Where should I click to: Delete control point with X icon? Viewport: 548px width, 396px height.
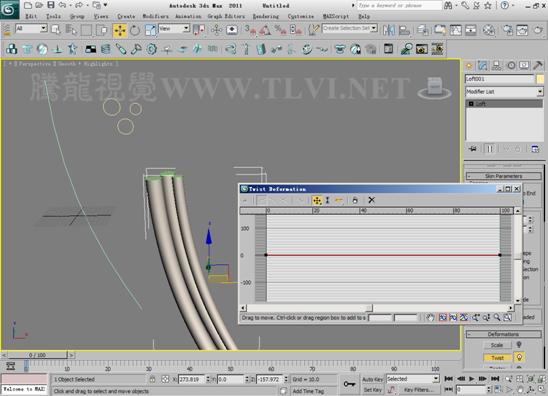[x=372, y=200]
